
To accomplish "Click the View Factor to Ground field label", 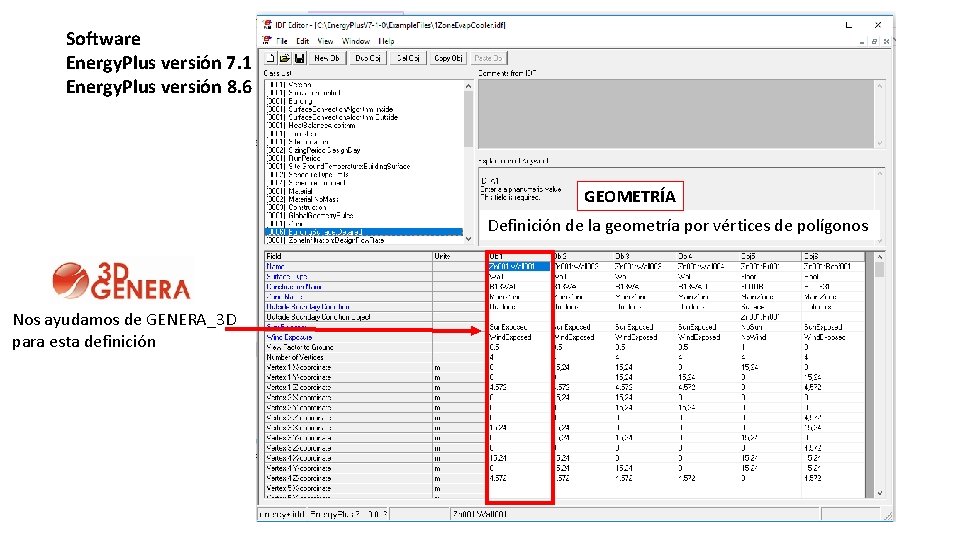I will coord(299,347).
